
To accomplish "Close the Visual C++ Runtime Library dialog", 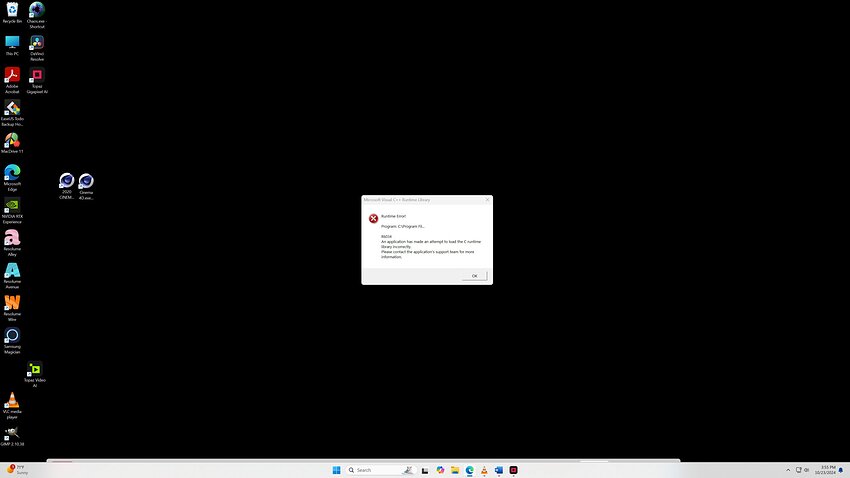I will [487, 199].
